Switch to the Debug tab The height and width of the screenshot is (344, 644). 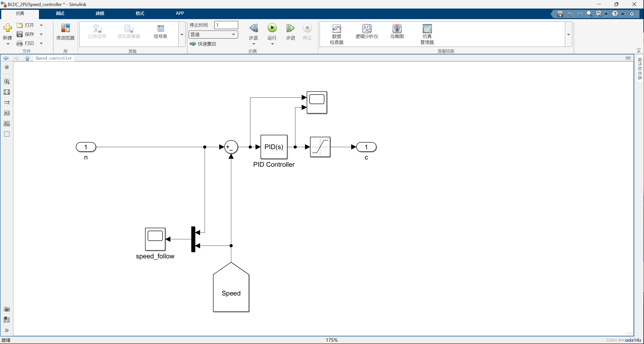[x=60, y=13]
